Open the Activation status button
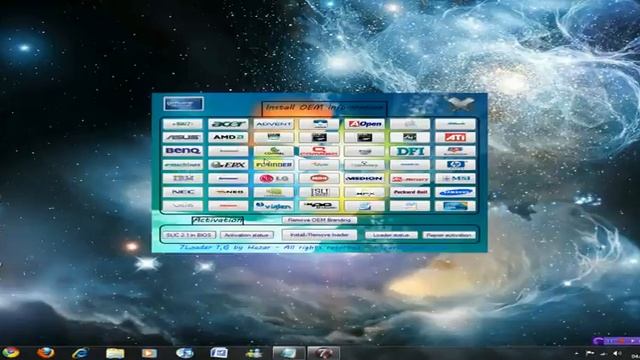This screenshot has height=360, width=640. 247,235
